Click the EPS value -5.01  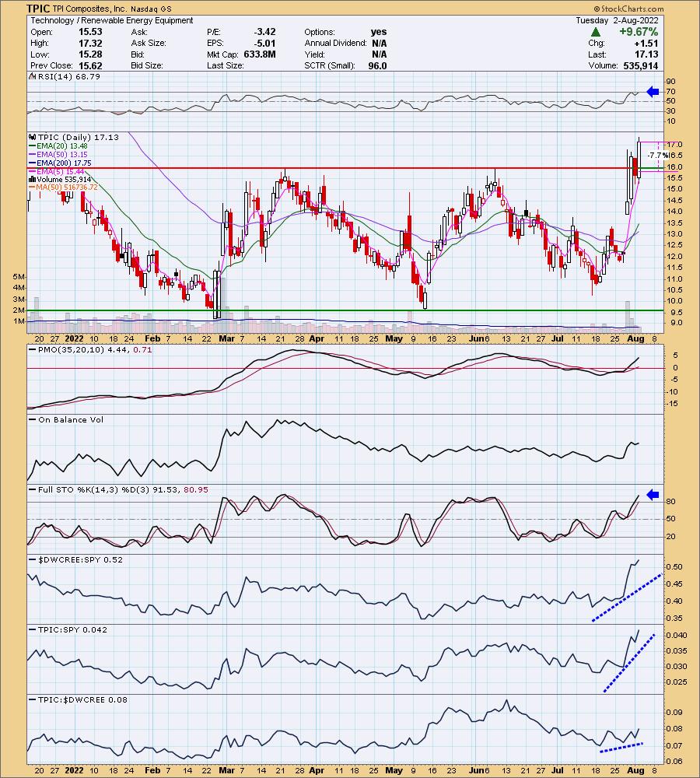[264, 43]
